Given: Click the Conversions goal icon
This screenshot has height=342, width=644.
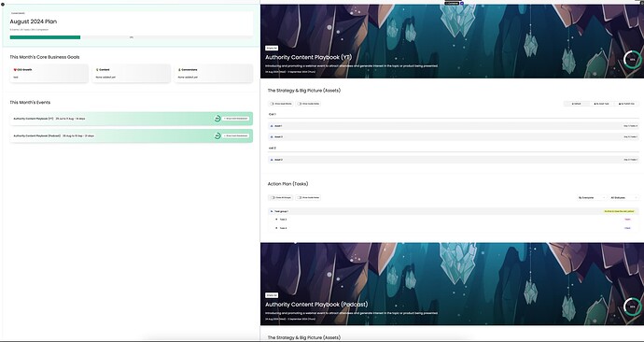Looking at the screenshot, I should pyautogui.click(x=179, y=70).
